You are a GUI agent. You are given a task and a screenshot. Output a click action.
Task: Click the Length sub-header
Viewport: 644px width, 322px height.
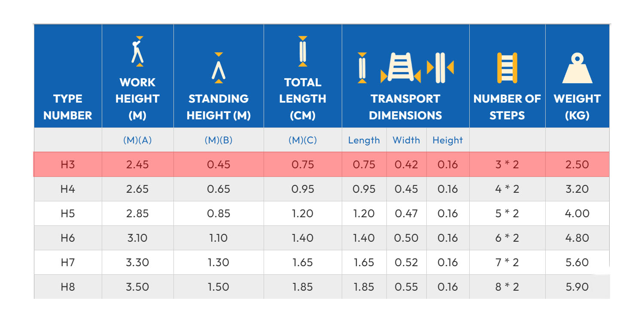364,140
